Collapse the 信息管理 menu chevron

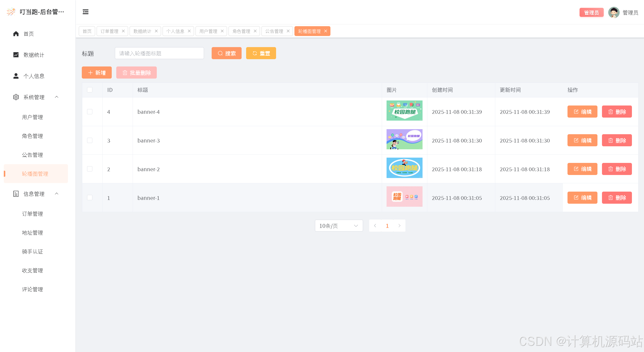coord(57,194)
